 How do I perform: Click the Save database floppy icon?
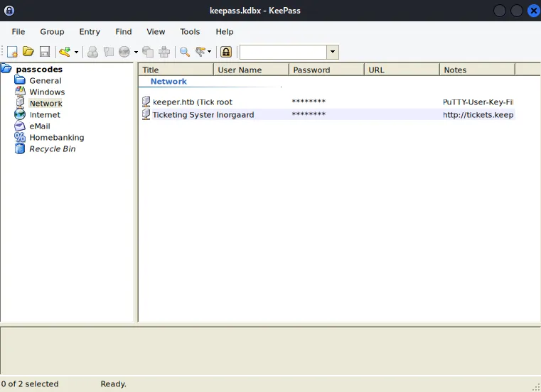(x=45, y=52)
